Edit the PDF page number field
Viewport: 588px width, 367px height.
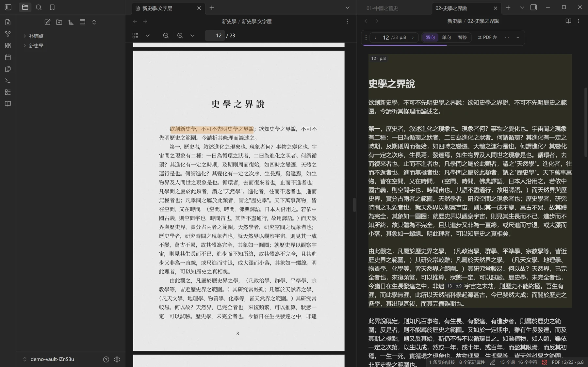click(x=215, y=36)
